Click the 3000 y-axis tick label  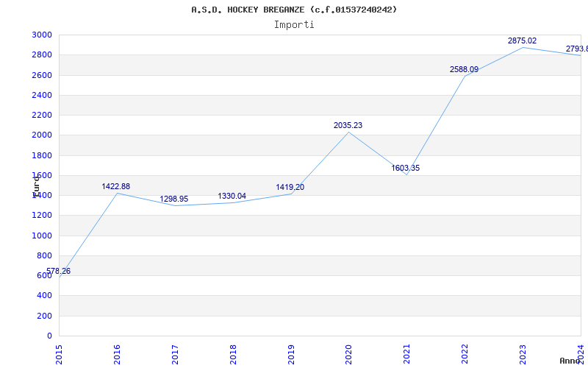(42, 35)
